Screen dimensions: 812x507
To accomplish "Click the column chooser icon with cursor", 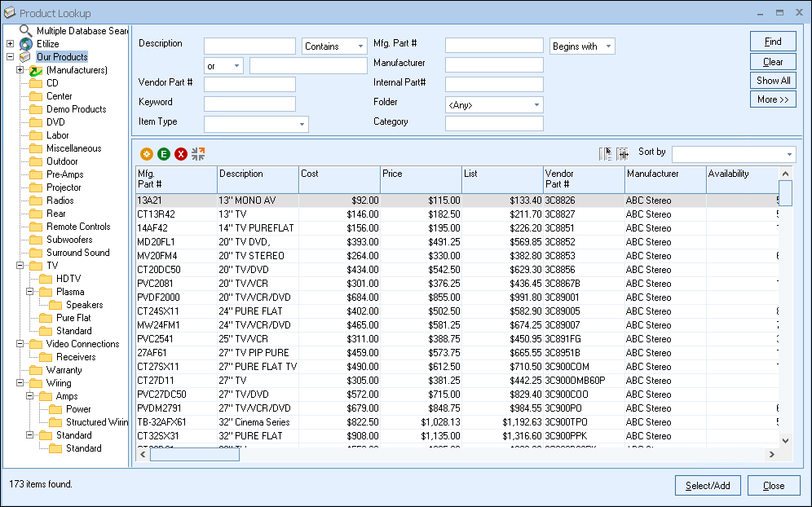I will (x=606, y=153).
